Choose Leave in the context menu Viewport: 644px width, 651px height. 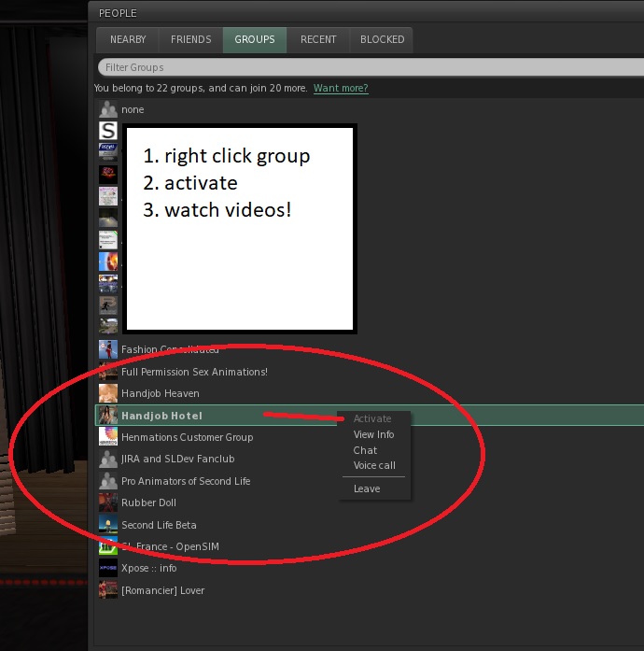pyautogui.click(x=367, y=488)
